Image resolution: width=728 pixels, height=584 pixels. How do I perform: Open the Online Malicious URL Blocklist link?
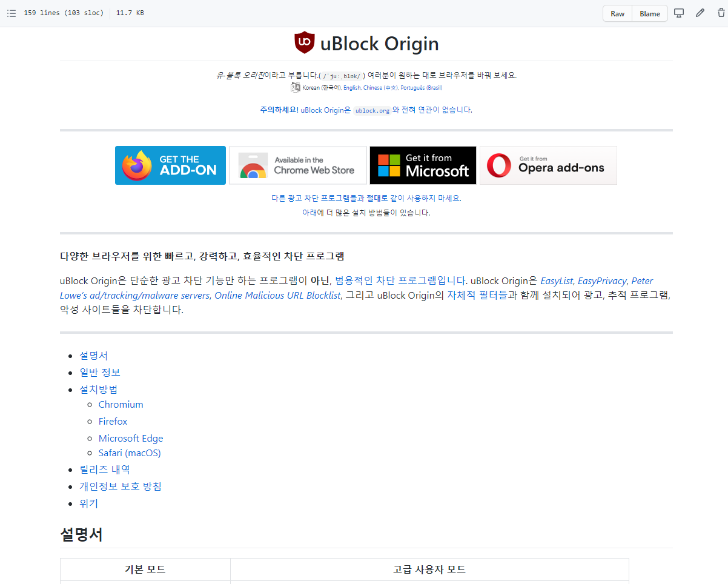[x=277, y=295]
